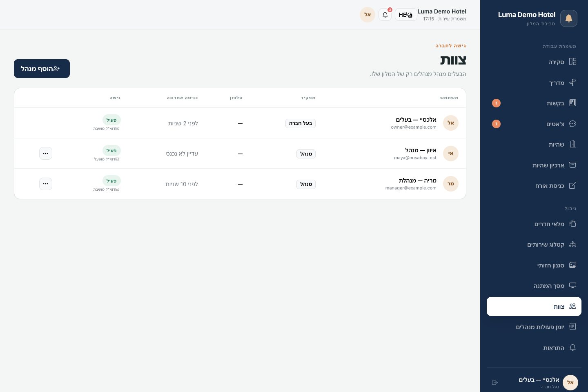
Task: Click the כניסה אחרונה column header
Action: tap(182, 98)
